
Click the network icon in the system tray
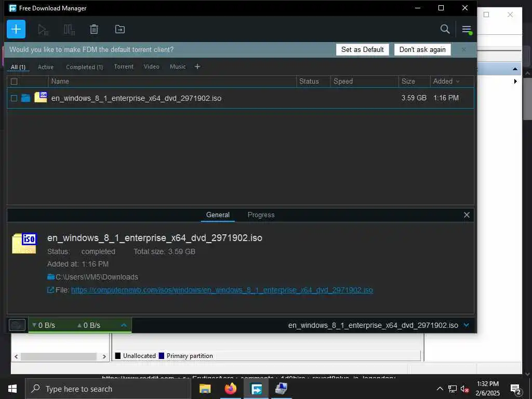pyautogui.click(x=453, y=389)
